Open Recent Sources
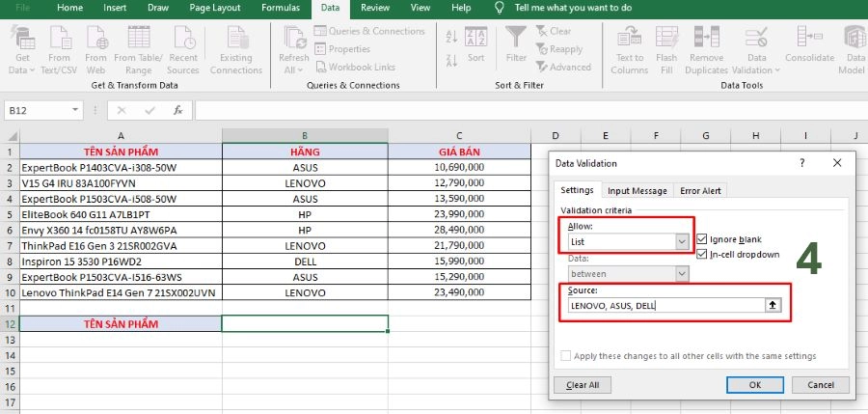 (183, 50)
